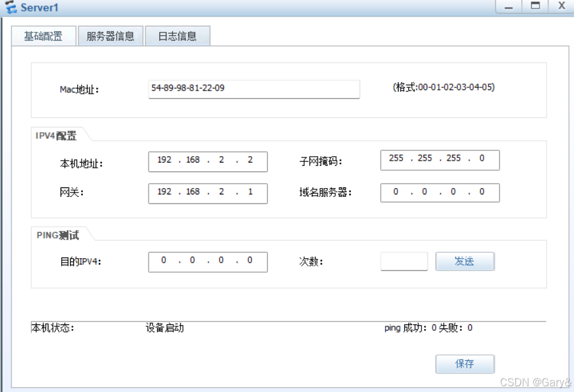The height and width of the screenshot is (392, 574).
Task: Click the 网关 label
Action: [x=71, y=192]
